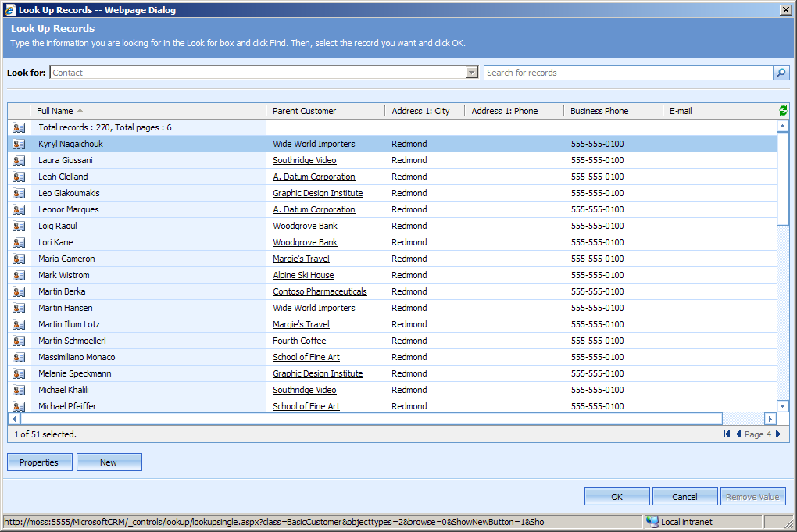Click contact icon for Martin Schmoellerl
The image size is (797, 532).
[19, 341]
